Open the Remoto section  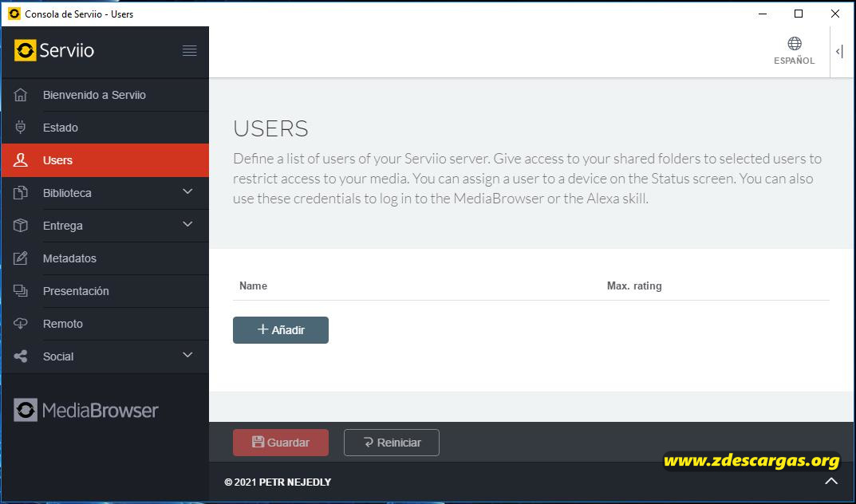pyautogui.click(x=105, y=324)
